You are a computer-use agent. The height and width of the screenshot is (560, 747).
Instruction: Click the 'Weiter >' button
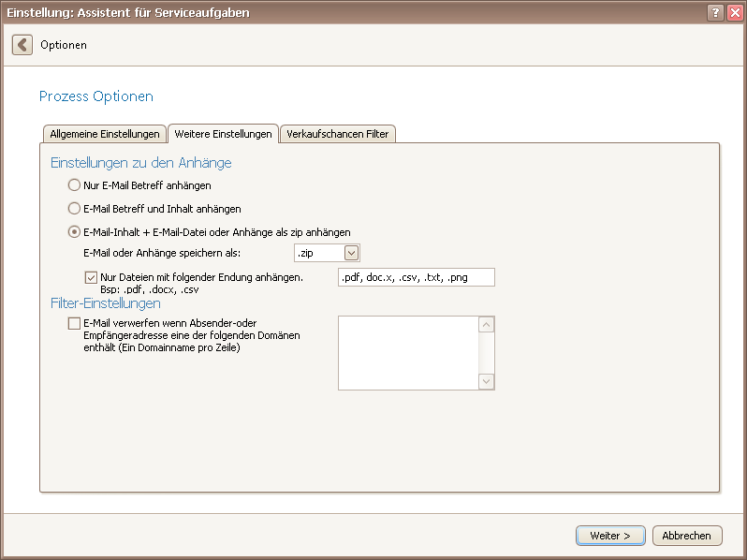[x=610, y=536]
